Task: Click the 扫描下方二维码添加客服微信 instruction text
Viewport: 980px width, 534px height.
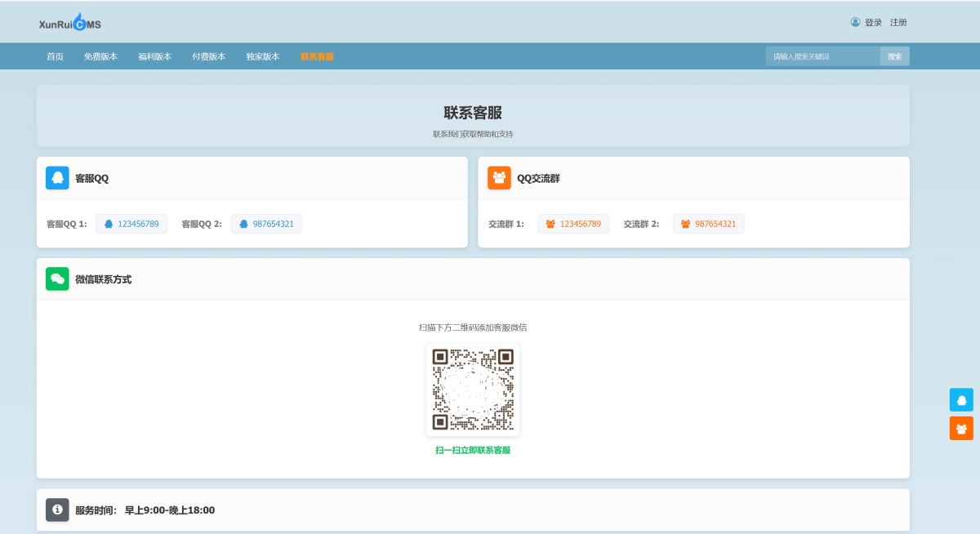Action: [473, 327]
